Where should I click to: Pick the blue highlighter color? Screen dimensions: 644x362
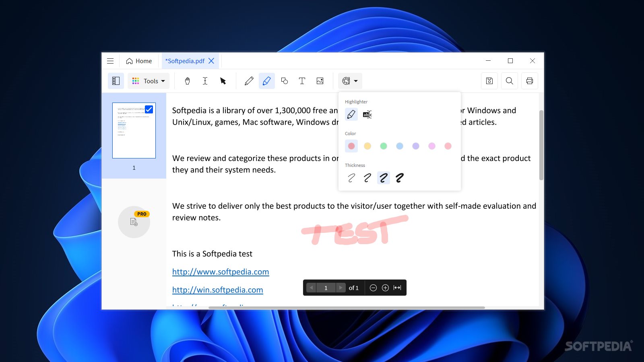400,146
